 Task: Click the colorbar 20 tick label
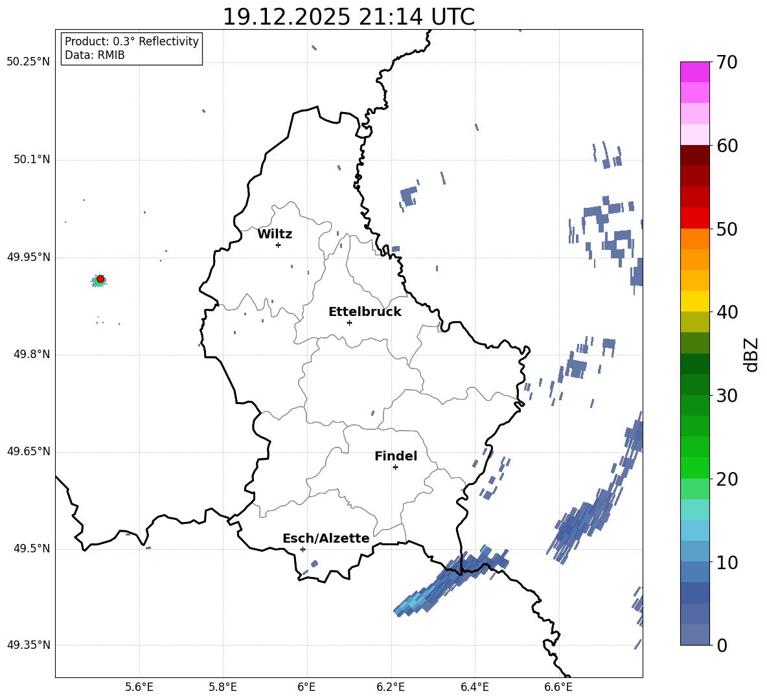tap(727, 479)
